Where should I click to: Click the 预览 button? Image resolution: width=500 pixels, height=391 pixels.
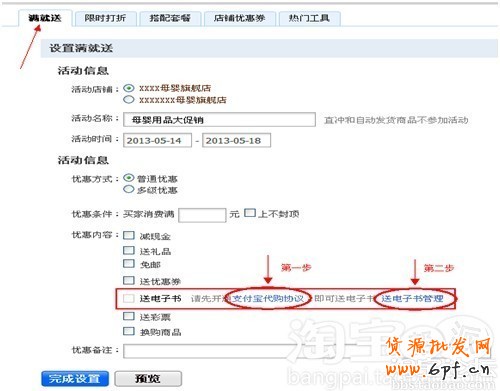pyautogui.click(x=148, y=379)
